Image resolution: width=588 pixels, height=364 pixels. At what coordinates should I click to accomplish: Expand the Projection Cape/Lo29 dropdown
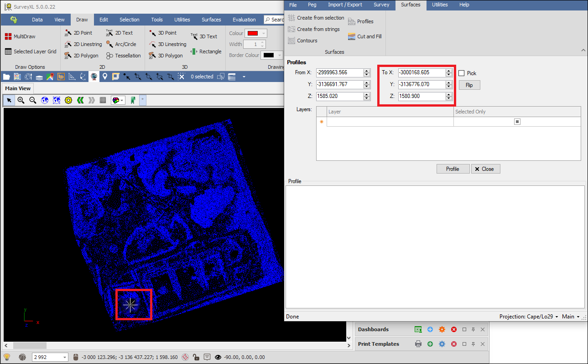[x=528, y=317]
